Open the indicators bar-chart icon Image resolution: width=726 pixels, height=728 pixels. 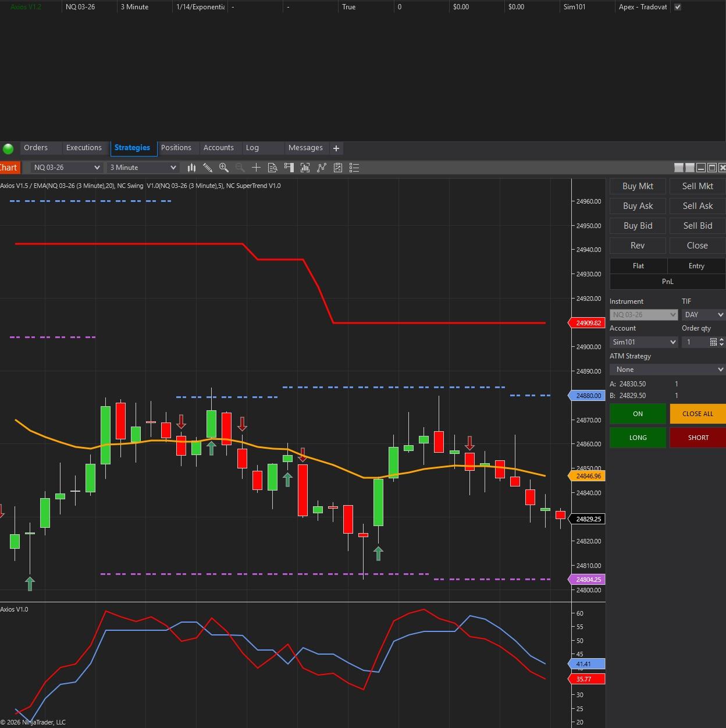(x=305, y=168)
